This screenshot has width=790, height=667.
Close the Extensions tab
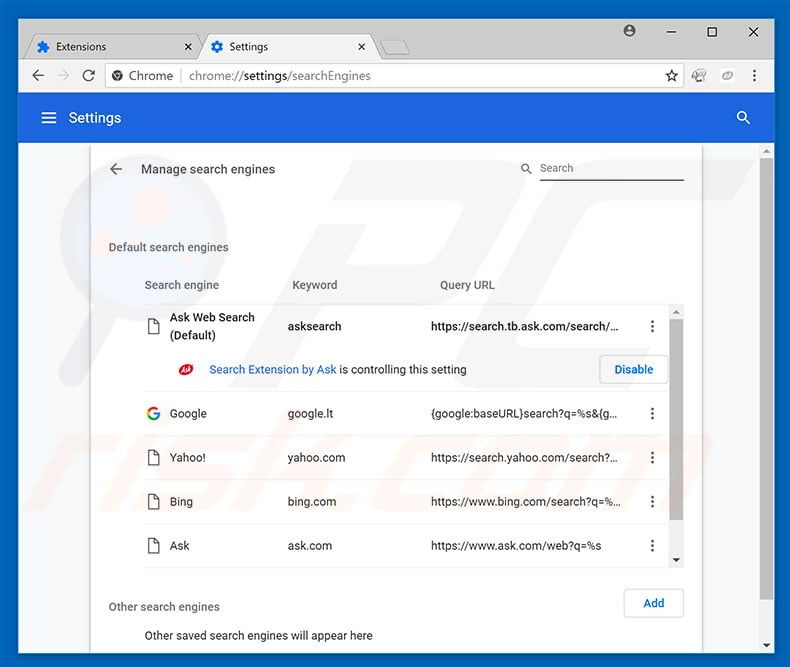coord(188,47)
